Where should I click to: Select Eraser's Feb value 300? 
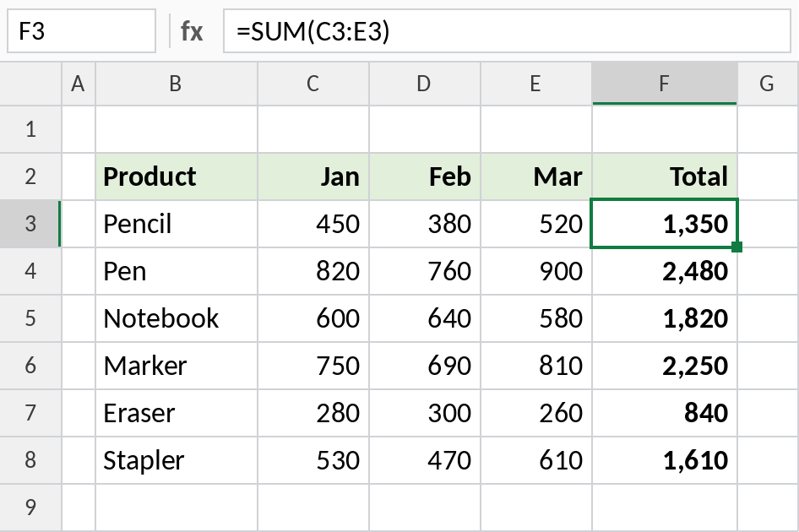(425, 413)
